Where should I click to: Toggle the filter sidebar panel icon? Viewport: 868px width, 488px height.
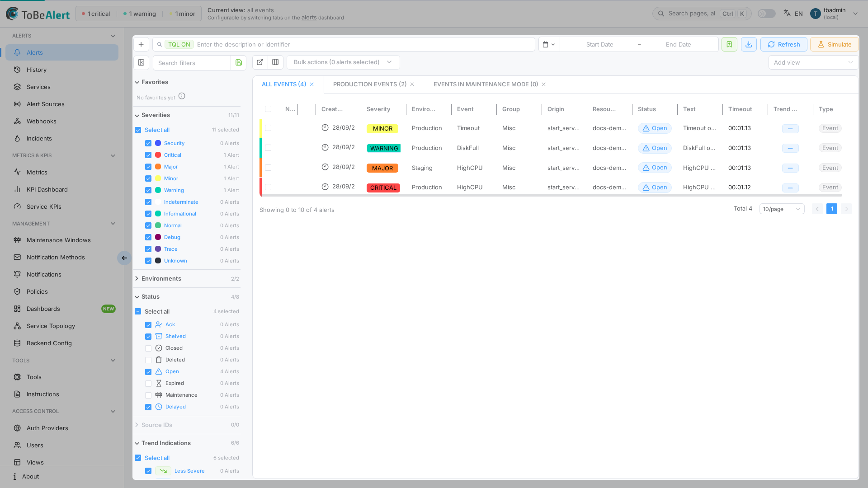141,62
